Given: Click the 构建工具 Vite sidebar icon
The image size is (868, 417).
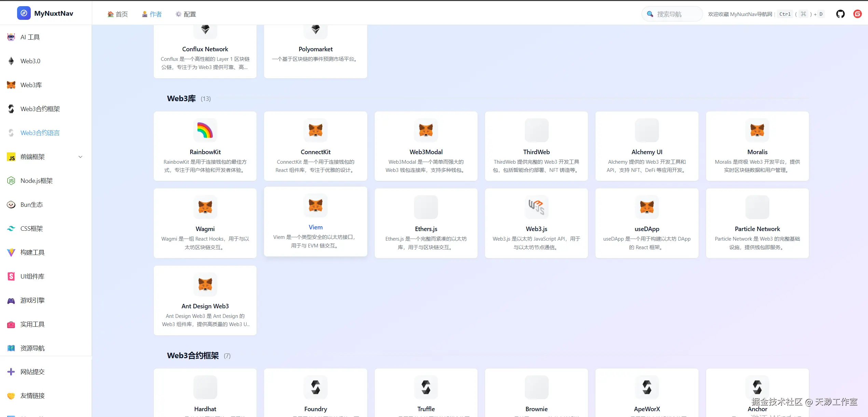Looking at the screenshot, I should pyautogui.click(x=11, y=253).
